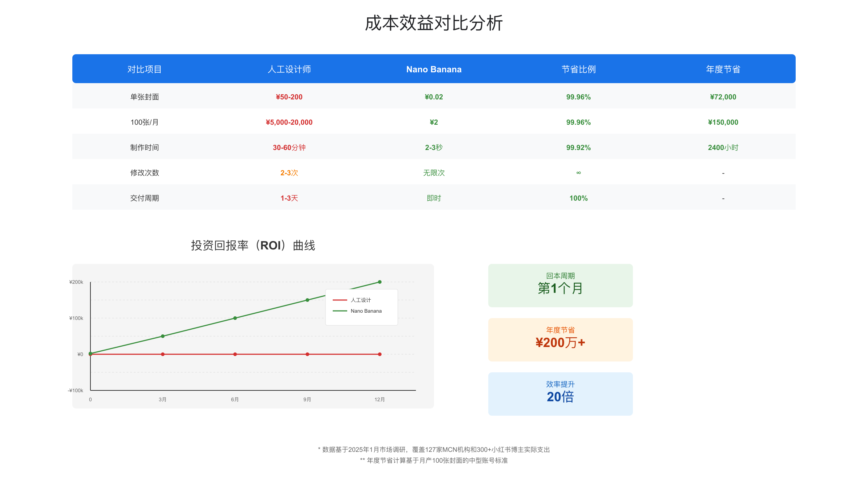Click the 2-3秒 production time cell
The height and width of the screenshot is (488, 868).
tap(434, 147)
